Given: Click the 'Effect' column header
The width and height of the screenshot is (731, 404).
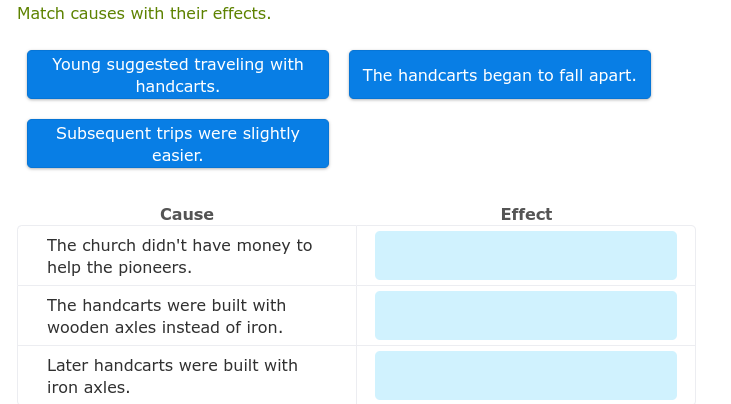Looking at the screenshot, I should click(526, 214).
